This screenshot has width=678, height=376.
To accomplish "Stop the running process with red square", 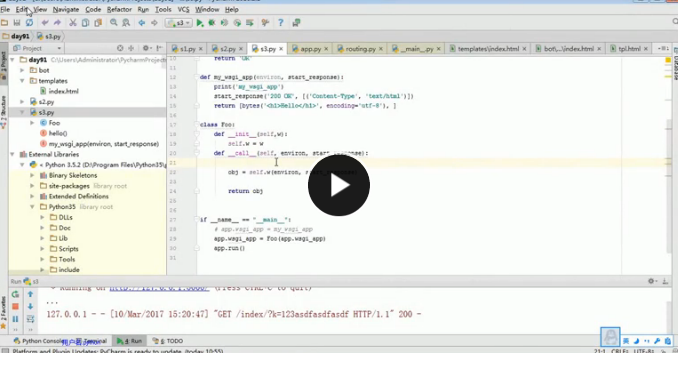I will (x=15, y=306).
